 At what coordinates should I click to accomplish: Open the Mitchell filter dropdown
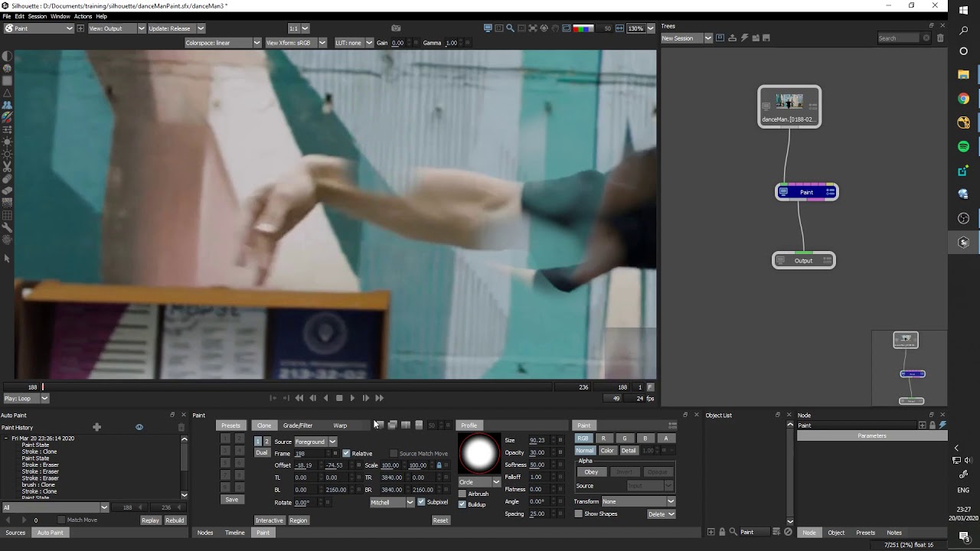point(392,502)
